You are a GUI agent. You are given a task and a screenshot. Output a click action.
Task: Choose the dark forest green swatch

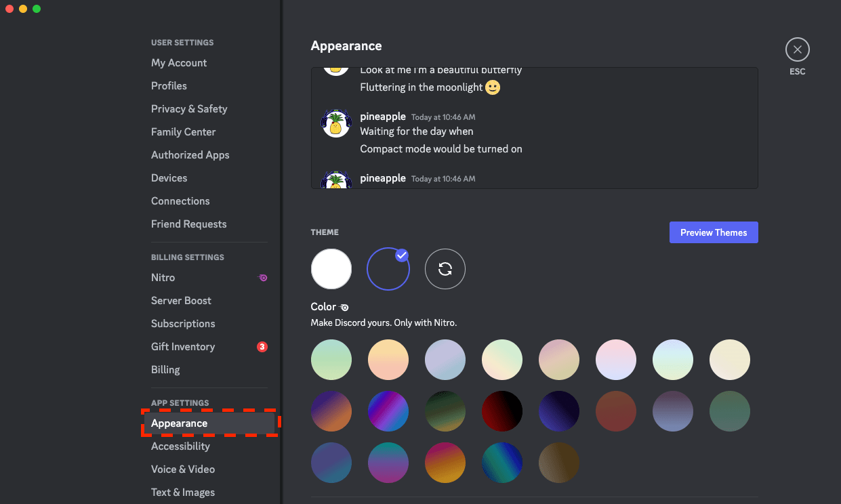[x=445, y=411]
